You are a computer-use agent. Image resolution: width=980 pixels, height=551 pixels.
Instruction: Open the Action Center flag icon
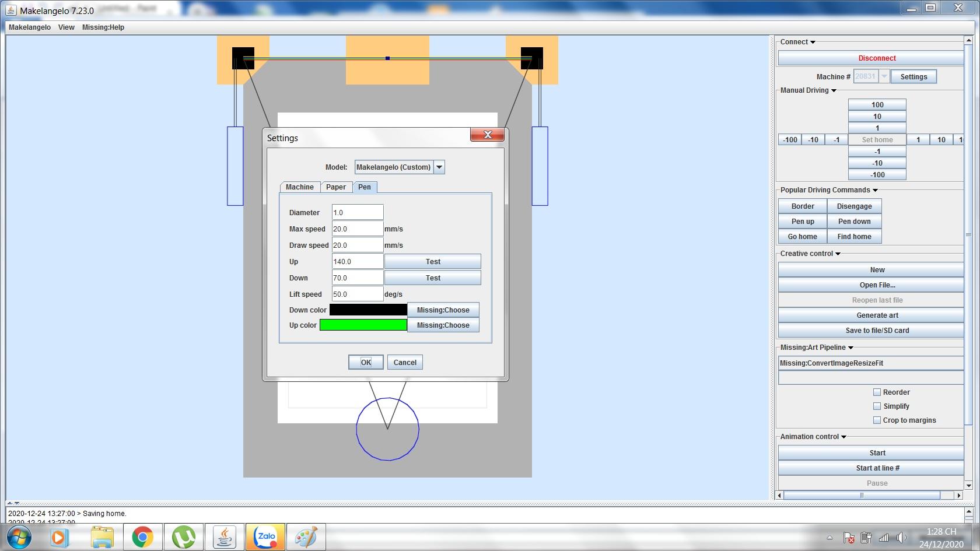tap(849, 538)
